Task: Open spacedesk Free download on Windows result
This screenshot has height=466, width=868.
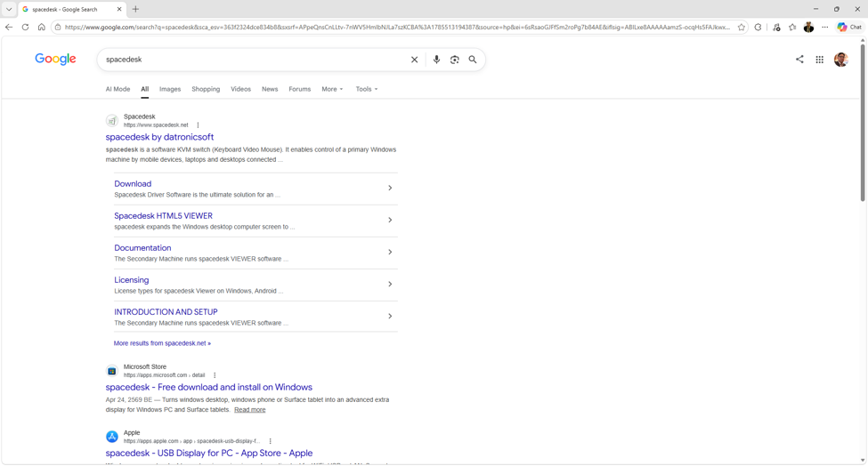Action: pos(208,387)
